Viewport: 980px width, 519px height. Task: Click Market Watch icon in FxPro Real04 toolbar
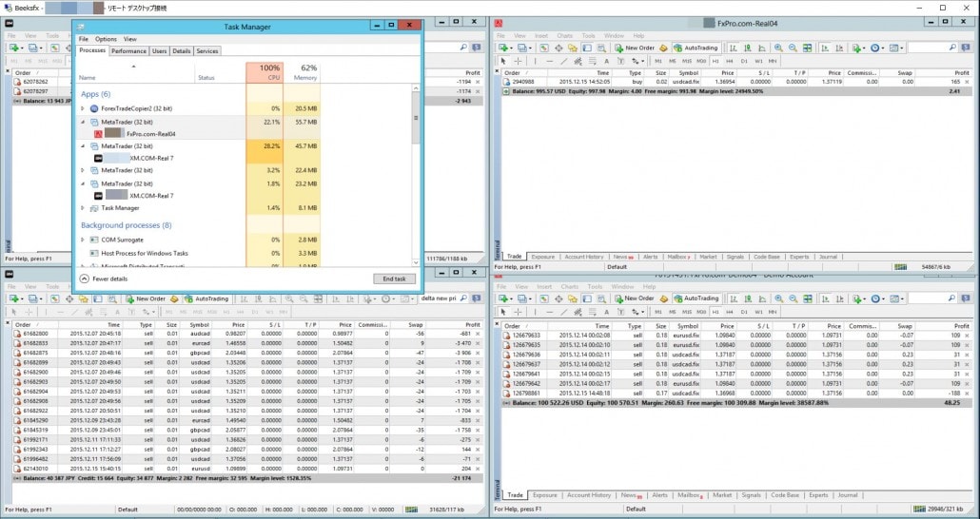(543, 48)
